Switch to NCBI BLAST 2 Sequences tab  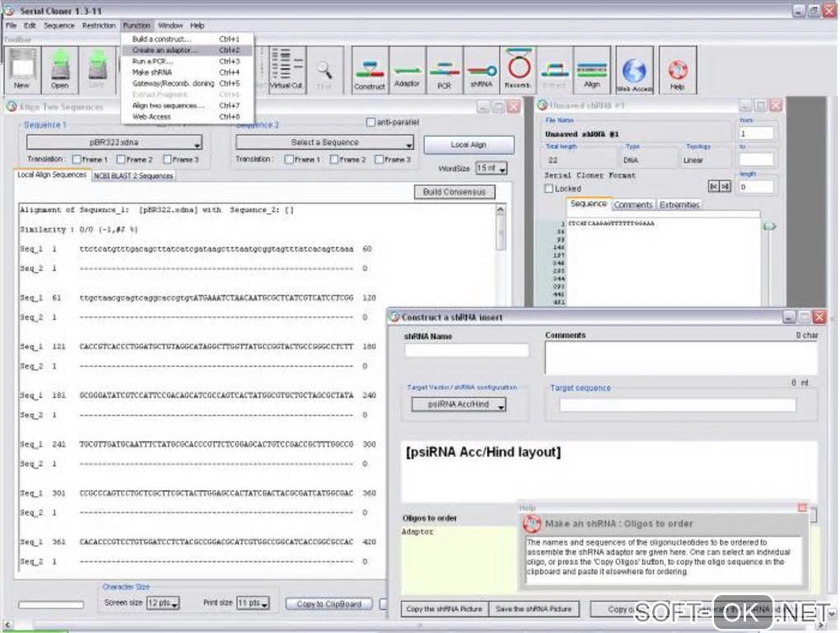point(133,175)
